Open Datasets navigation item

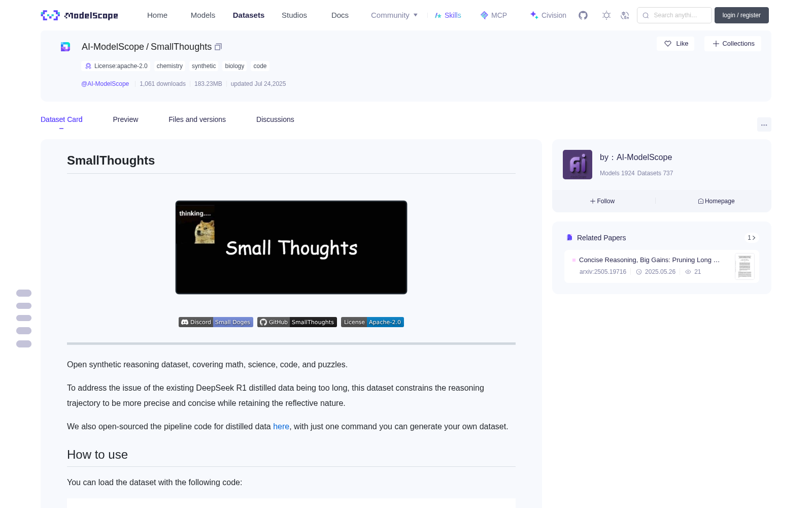249,15
